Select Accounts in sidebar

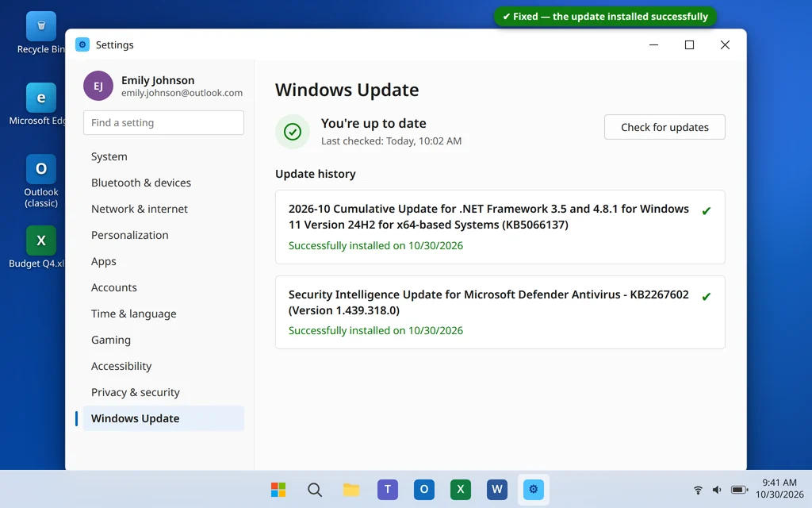[163, 287]
